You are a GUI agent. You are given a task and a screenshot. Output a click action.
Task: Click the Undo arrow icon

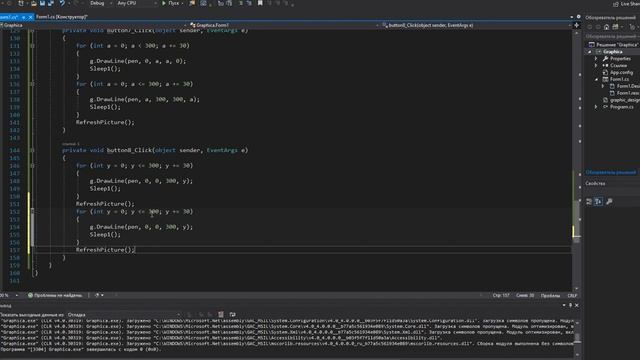pyautogui.click(x=62, y=3)
